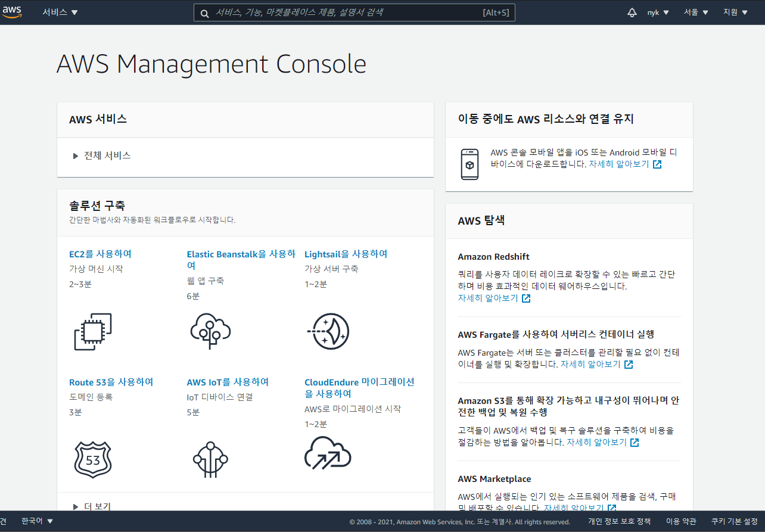The width and height of the screenshot is (765, 532).
Task: Open 쿠키 기본 설정 footer link
Action: pos(734,522)
